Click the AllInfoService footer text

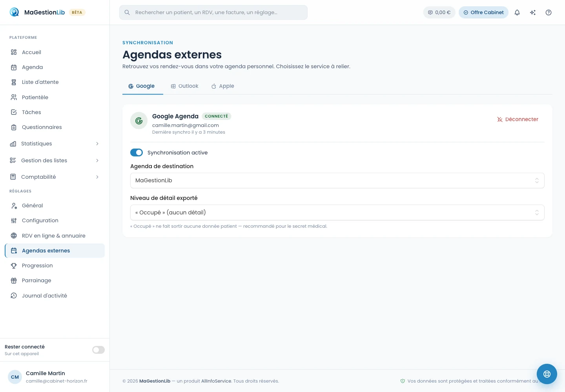[216, 381]
